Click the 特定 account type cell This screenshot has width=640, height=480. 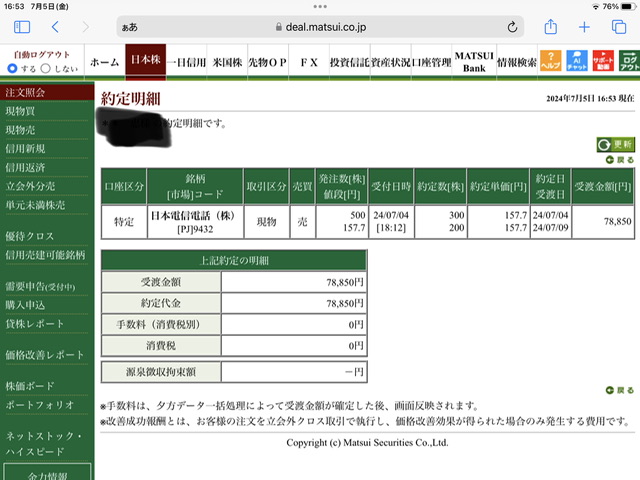pyautogui.click(x=124, y=222)
